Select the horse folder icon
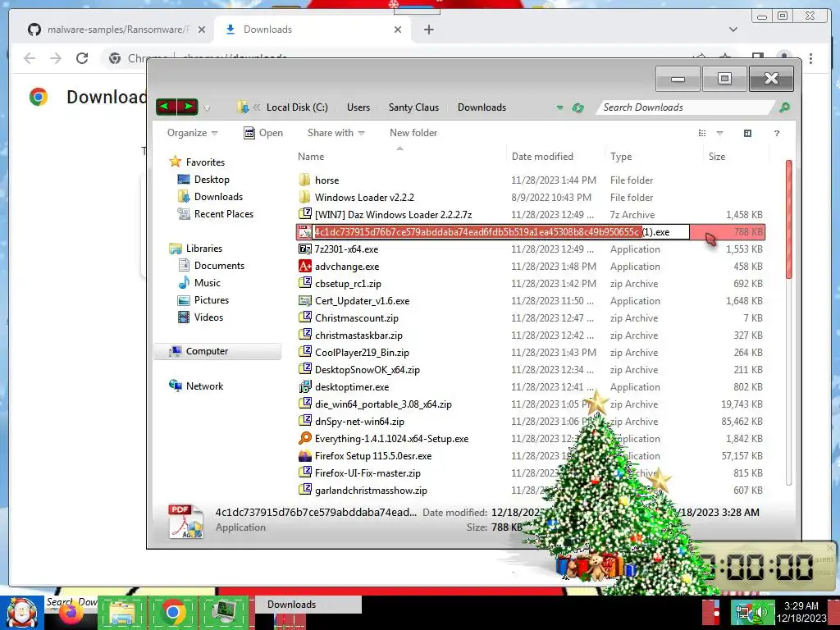 [304, 180]
